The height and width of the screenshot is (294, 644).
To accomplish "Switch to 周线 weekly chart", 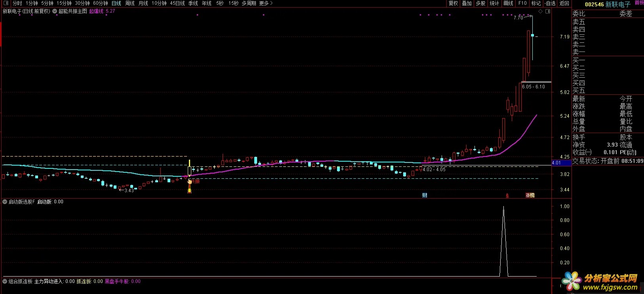I will 130,3.
